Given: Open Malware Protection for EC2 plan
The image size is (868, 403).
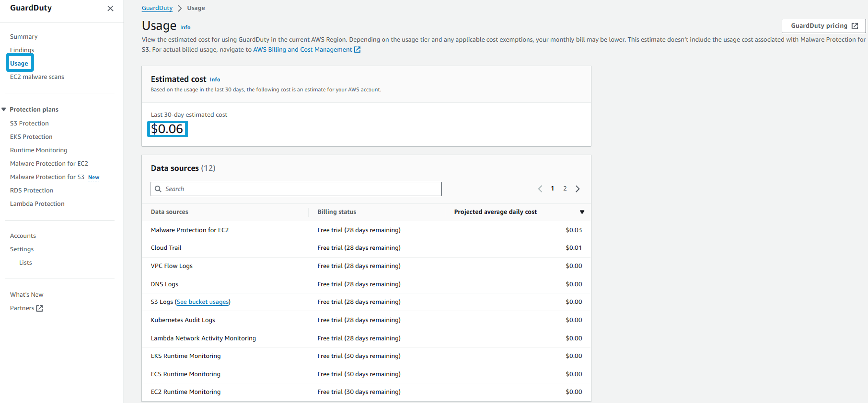Looking at the screenshot, I should click(49, 163).
